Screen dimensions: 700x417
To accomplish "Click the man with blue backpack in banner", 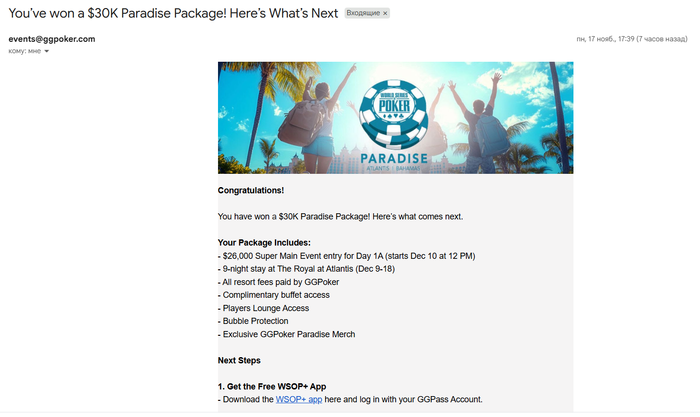I will tap(482, 125).
